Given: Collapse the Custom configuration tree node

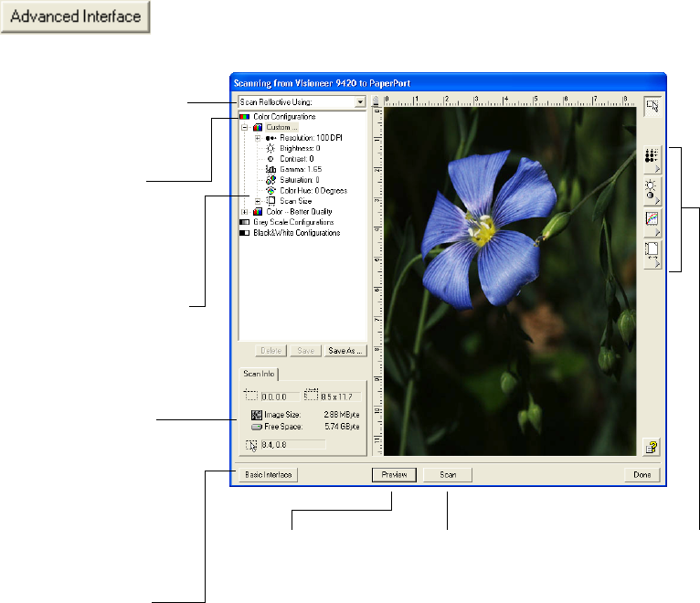Looking at the screenshot, I should 244,128.
